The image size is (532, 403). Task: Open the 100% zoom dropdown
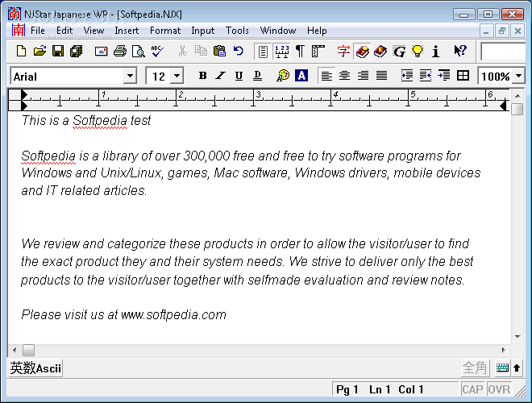pyautogui.click(x=518, y=76)
